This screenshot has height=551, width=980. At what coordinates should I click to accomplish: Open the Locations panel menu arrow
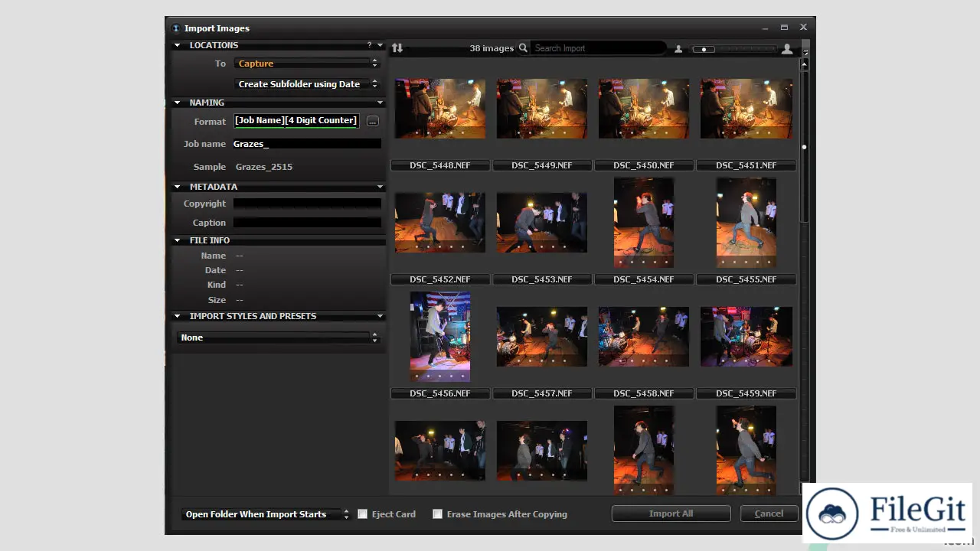click(x=380, y=45)
